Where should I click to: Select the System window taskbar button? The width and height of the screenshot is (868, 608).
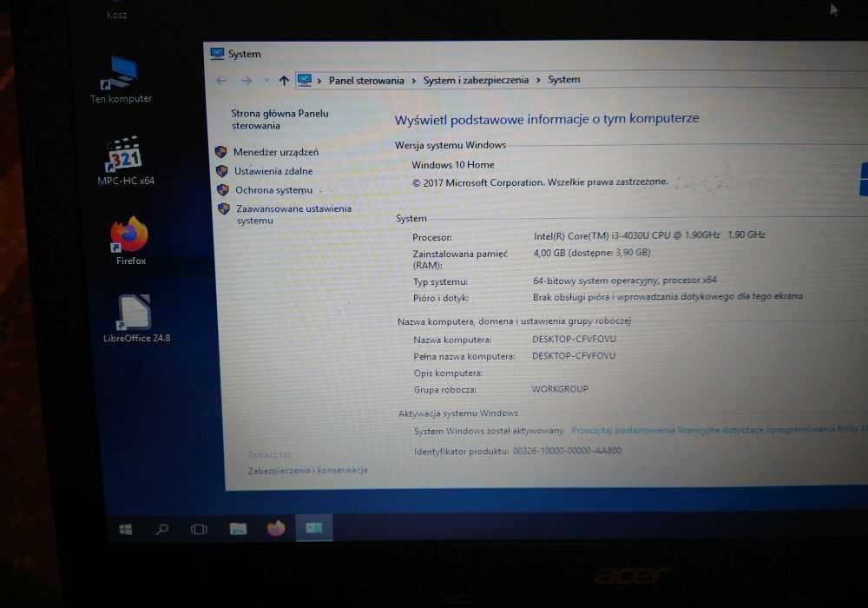point(314,528)
